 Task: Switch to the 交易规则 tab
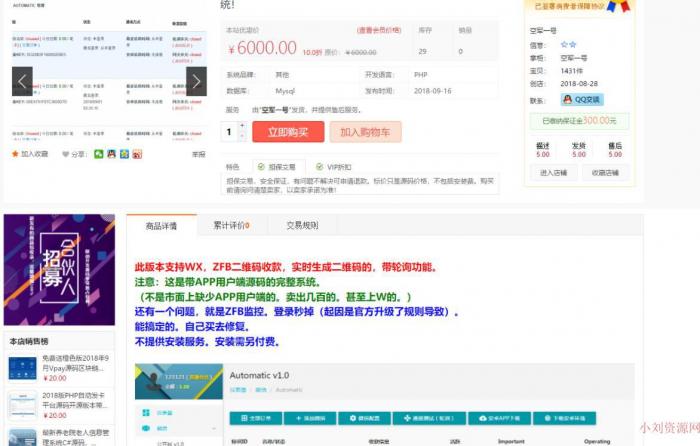[302, 226]
